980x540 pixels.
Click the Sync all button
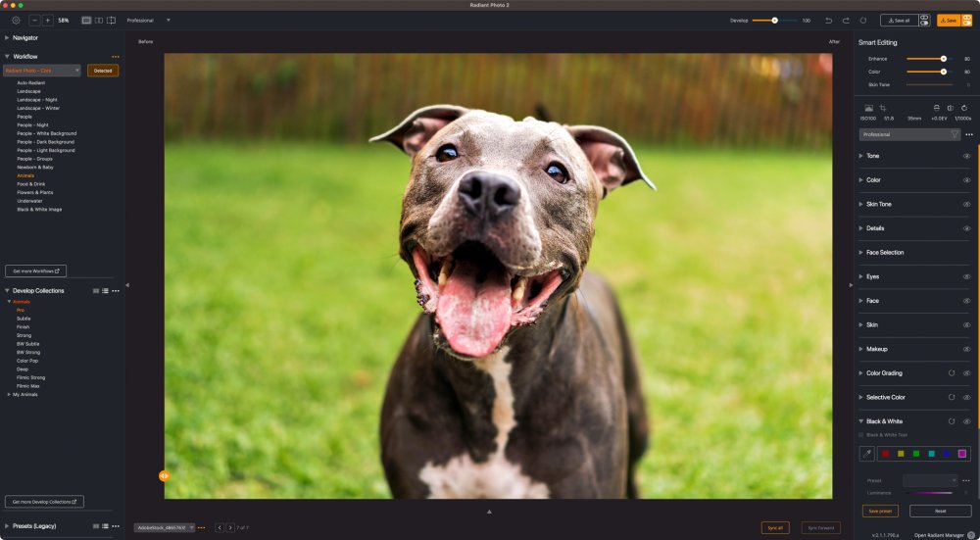(x=775, y=528)
